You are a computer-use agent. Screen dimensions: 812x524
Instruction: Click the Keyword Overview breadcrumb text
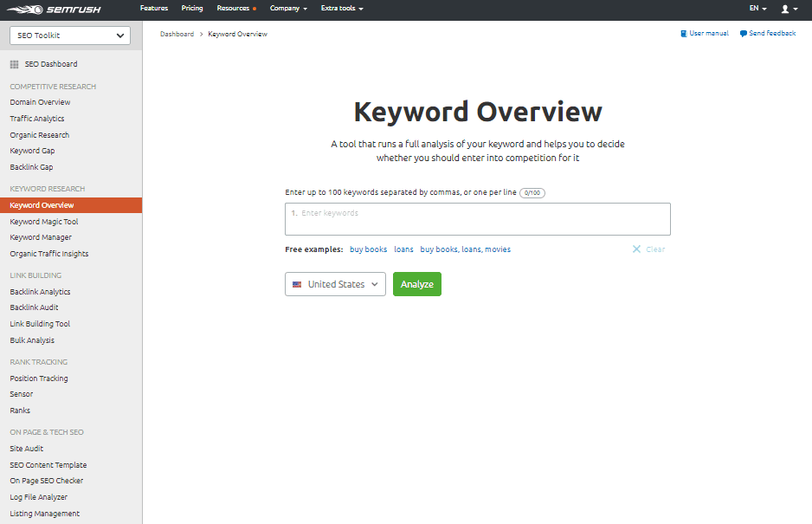238,34
